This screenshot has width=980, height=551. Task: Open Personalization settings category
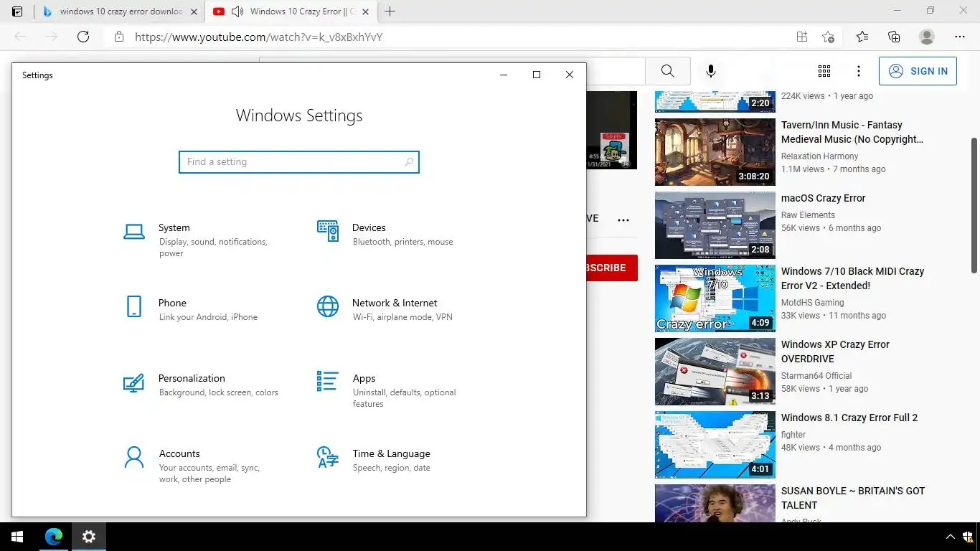pos(201,385)
